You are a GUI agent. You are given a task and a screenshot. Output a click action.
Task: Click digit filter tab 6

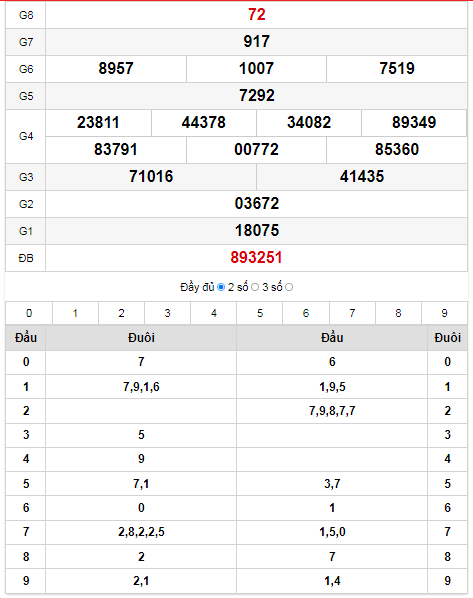(x=306, y=313)
